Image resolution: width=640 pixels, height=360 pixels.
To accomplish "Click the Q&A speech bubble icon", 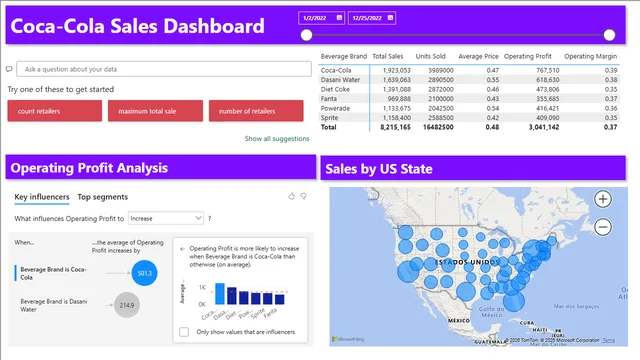I will coord(9,69).
